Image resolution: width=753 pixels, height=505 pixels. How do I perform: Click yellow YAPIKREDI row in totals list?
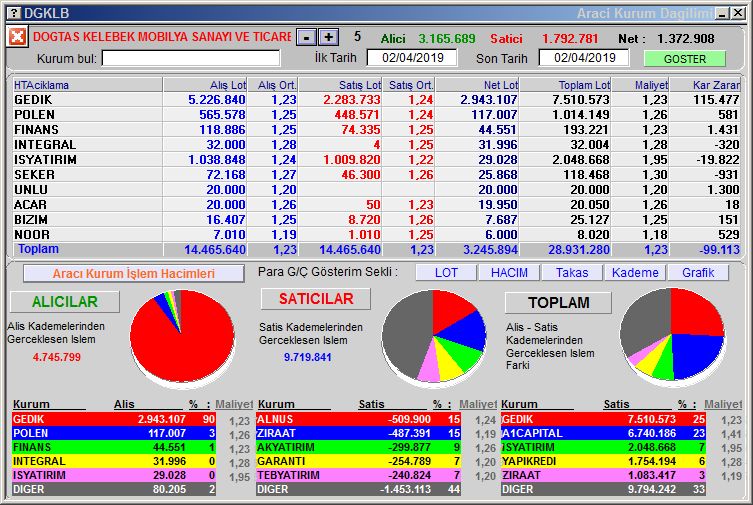pyautogui.click(x=604, y=461)
